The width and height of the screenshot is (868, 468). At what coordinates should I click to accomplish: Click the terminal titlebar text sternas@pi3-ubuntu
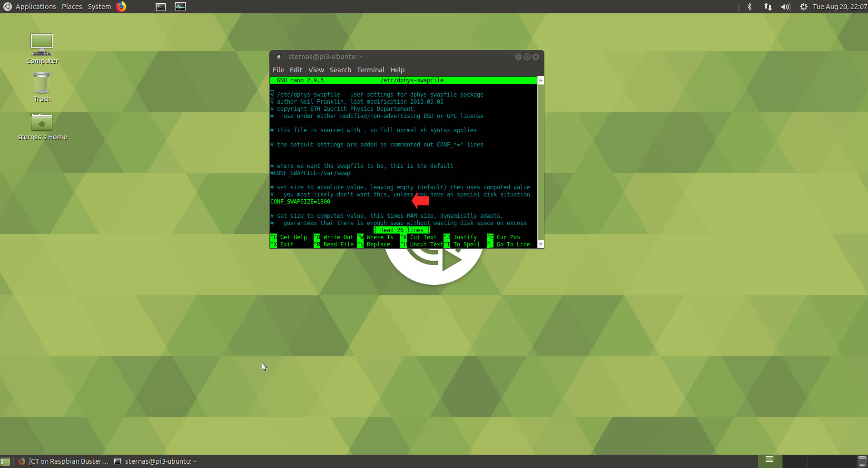[325, 57]
